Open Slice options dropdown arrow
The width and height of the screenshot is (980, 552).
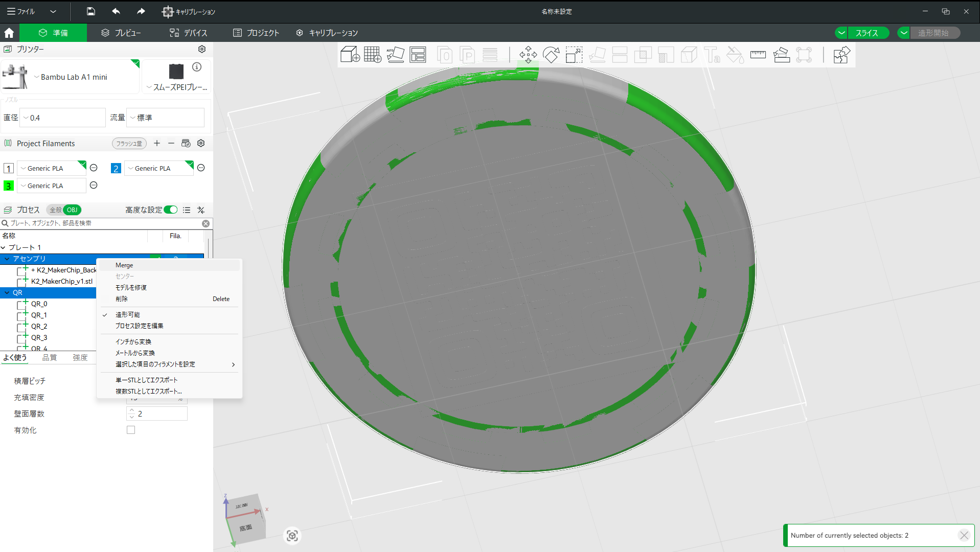click(x=841, y=33)
